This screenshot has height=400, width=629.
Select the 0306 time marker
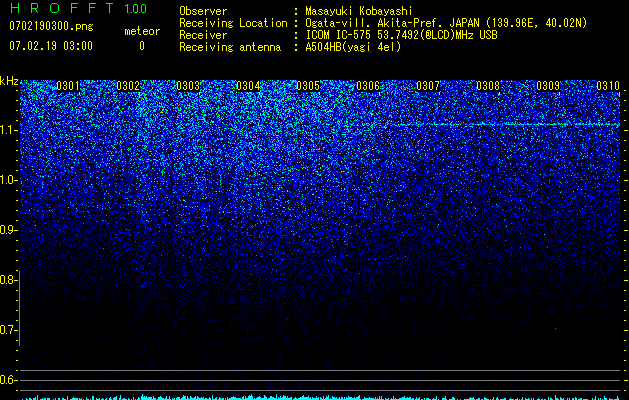368,86
